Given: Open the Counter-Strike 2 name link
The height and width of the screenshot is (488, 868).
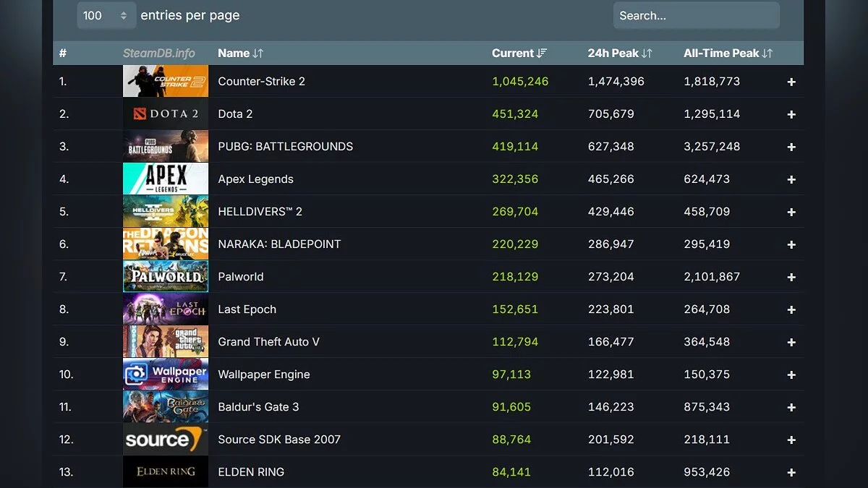Looking at the screenshot, I should point(261,81).
